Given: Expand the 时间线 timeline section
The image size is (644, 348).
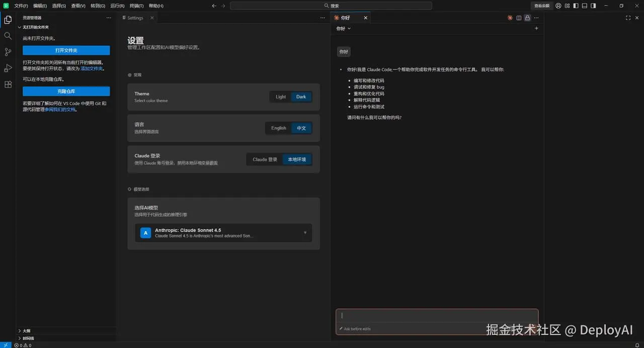Looking at the screenshot, I should 26,338.
